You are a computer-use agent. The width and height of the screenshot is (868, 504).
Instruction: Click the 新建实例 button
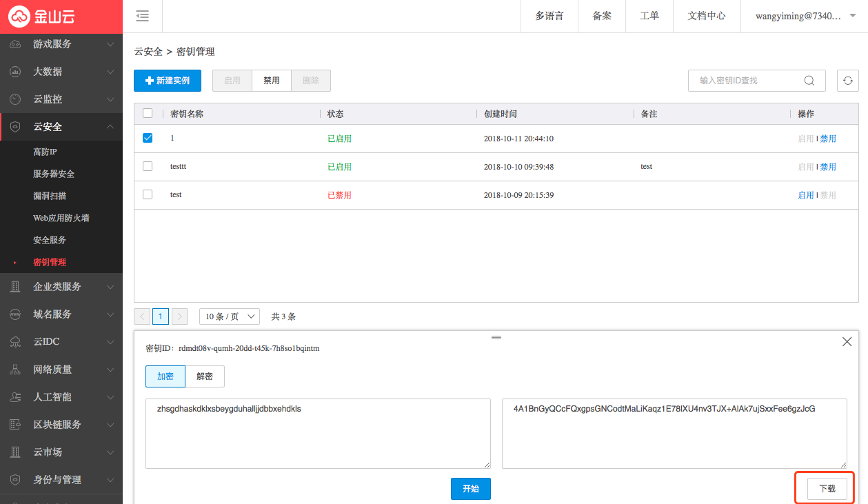[x=168, y=81]
